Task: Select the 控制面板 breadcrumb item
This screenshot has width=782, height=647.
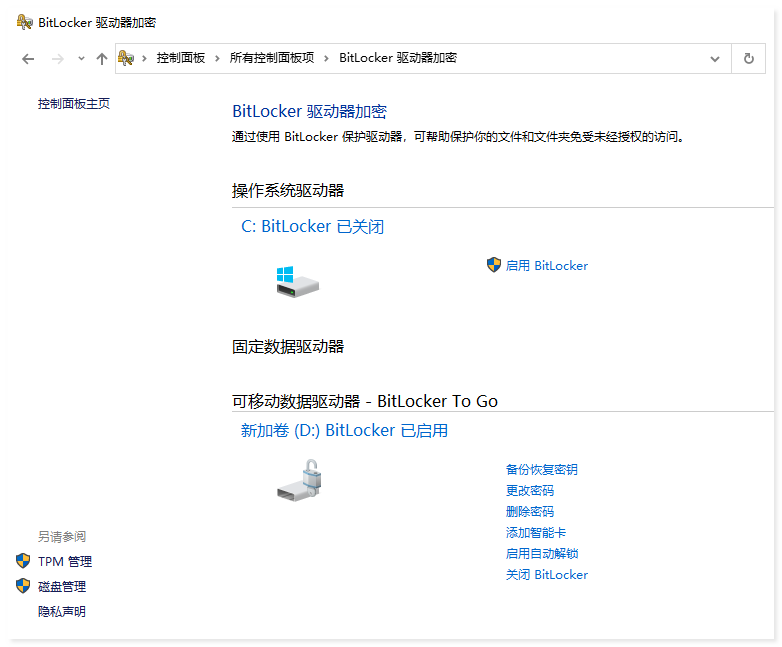Action: point(181,58)
